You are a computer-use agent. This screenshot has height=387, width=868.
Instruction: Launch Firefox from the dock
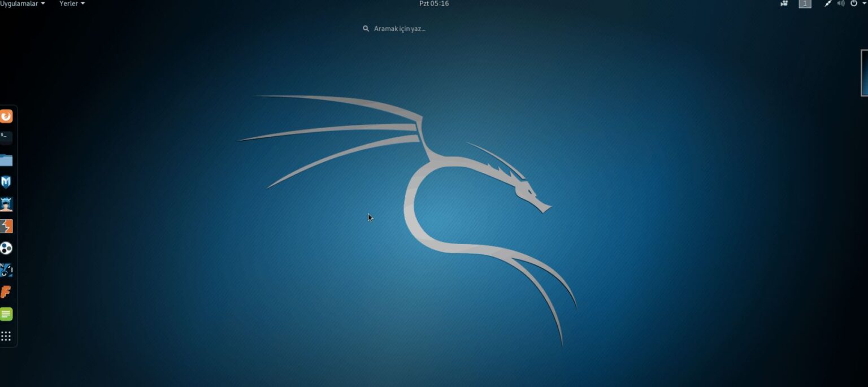click(6, 116)
